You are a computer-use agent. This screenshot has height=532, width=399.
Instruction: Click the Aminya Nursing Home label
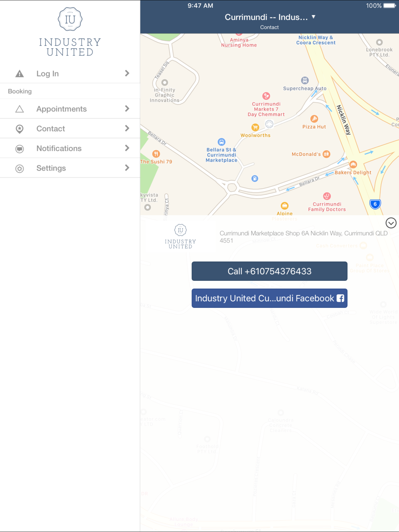[239, 42]
